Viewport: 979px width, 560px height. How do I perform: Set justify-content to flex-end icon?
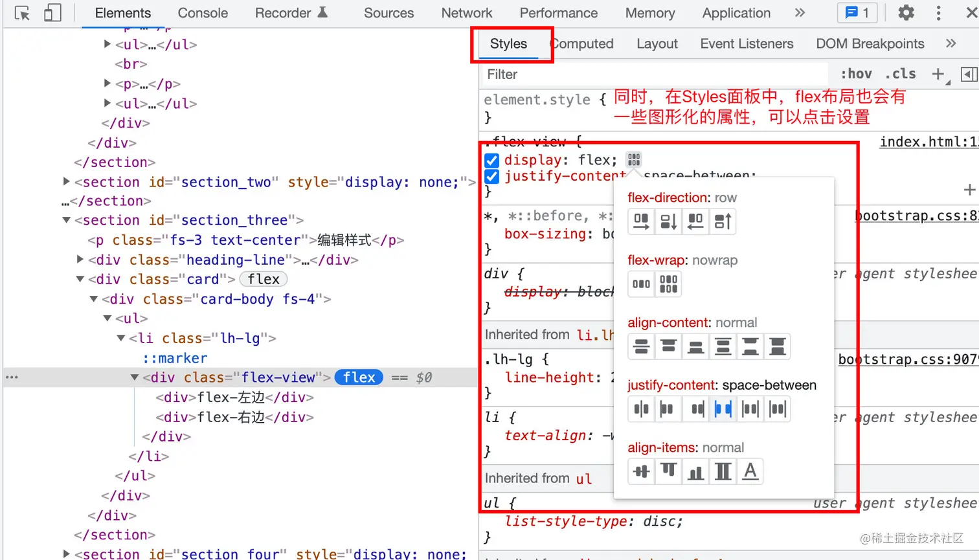[x=697, y=409]
